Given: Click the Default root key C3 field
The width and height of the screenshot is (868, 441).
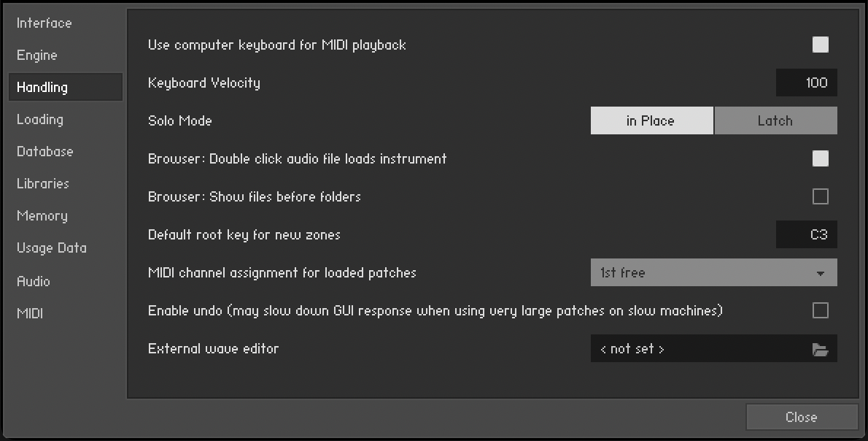Looking at the screenshot, I should click(806, 235).
